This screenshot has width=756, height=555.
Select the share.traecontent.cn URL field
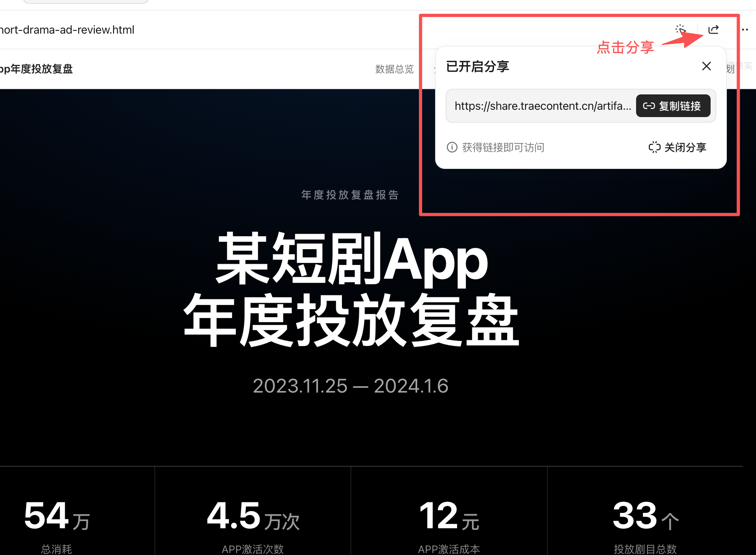pyautogui.click(x=542, y=106)
